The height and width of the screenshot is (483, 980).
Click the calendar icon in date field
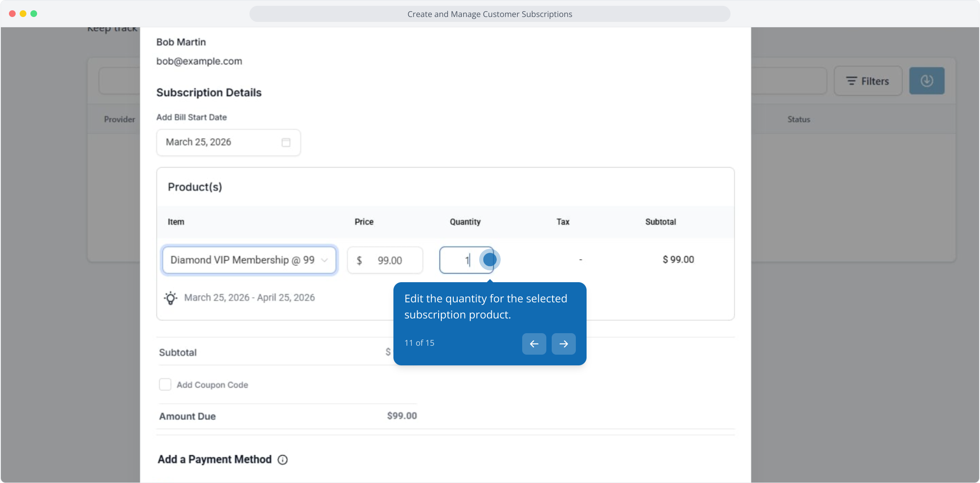point(286,142)
